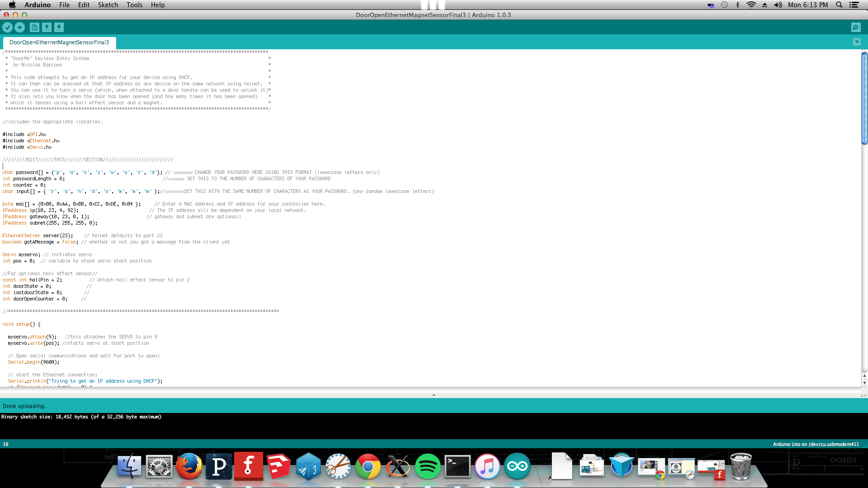868x488 pixels.
Task: Open the Tools menu
Action: 134,5
